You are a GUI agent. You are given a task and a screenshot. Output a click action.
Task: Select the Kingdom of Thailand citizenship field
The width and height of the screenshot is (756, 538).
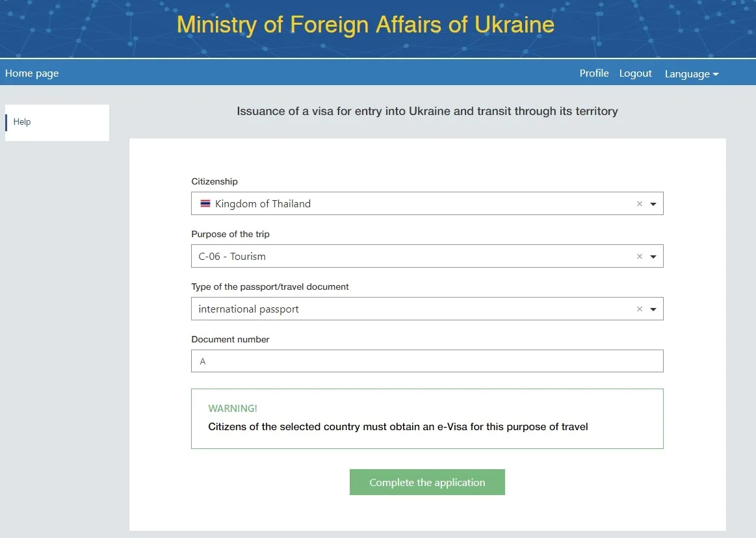(427, 203)
